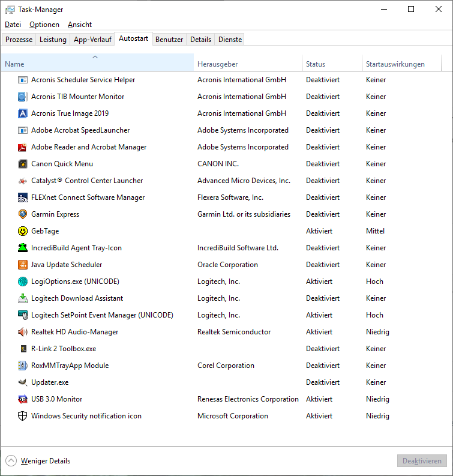Switch to the Prozesse tab
This screenshot has width=453, height=476.
point(19,40)
